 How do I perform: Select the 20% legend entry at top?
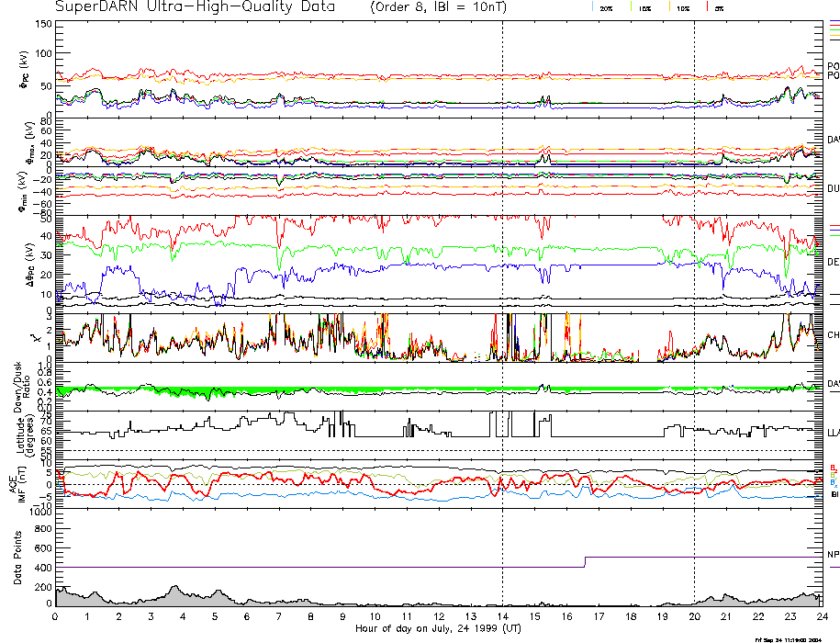[605, 7]
